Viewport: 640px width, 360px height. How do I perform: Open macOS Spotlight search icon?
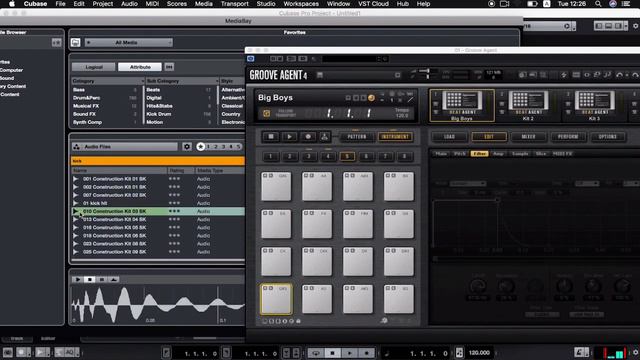coord(598,4)
